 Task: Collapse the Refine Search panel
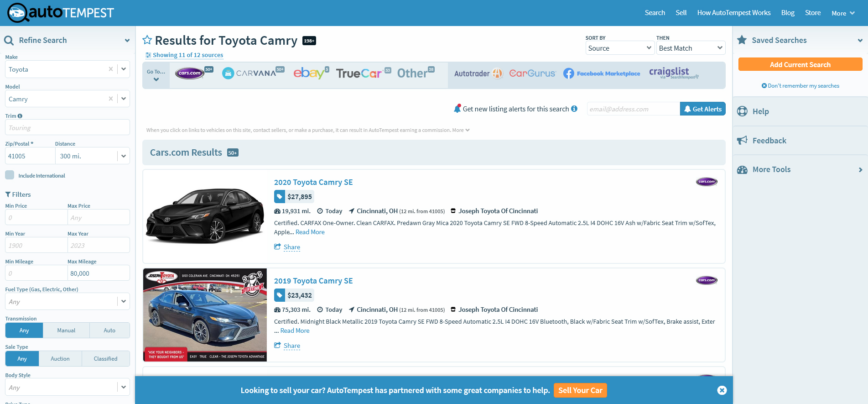127,40
